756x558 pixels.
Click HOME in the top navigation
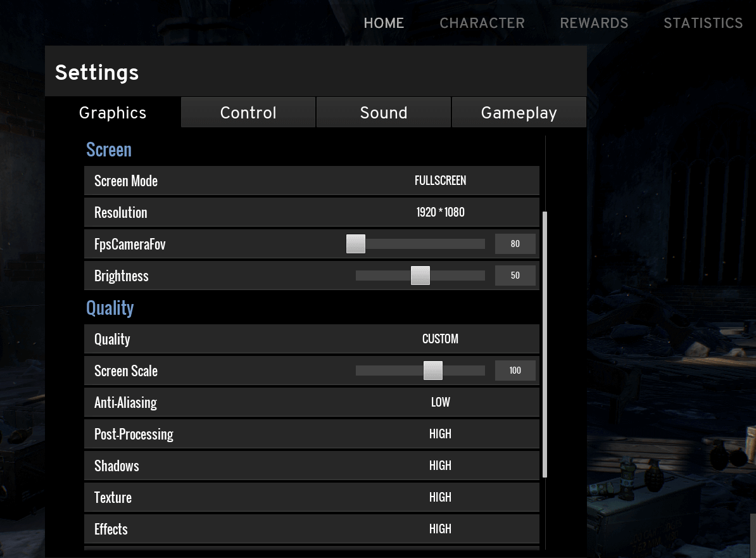pos(384,23)
